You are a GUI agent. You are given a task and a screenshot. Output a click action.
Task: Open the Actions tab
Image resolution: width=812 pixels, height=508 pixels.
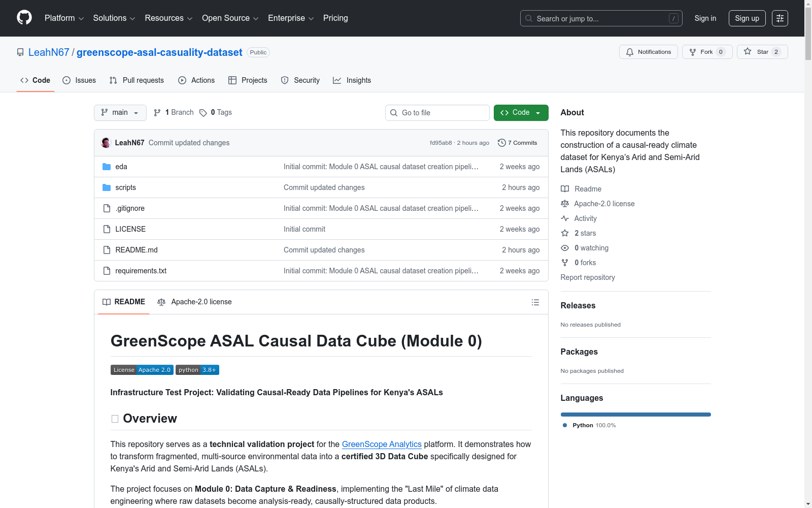pyautogui.click(x=196, y=80)
